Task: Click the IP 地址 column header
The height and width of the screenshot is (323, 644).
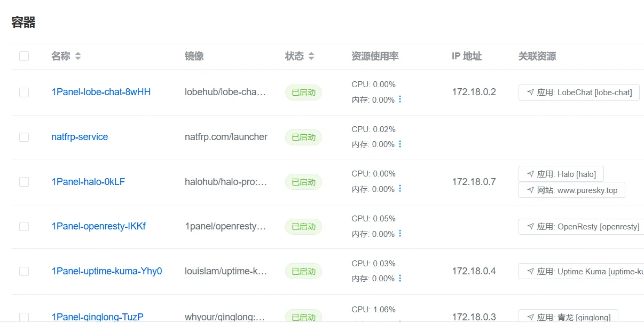Action: pyautogui.click(x=467, y=56)
